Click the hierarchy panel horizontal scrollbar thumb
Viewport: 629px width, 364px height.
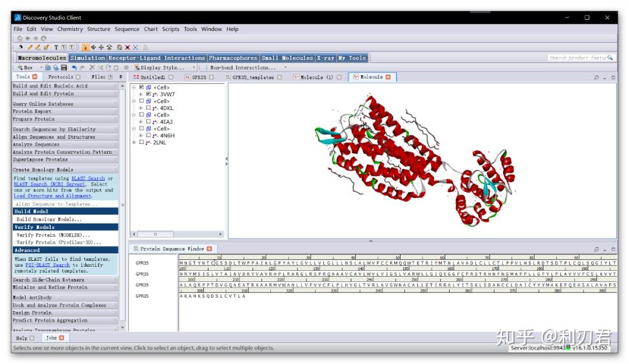tap(156, 234)
